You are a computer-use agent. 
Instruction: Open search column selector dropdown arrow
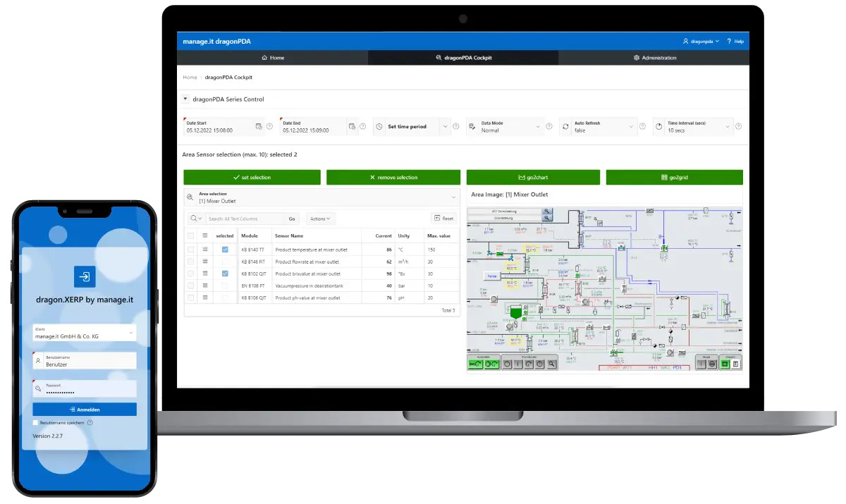200,219
